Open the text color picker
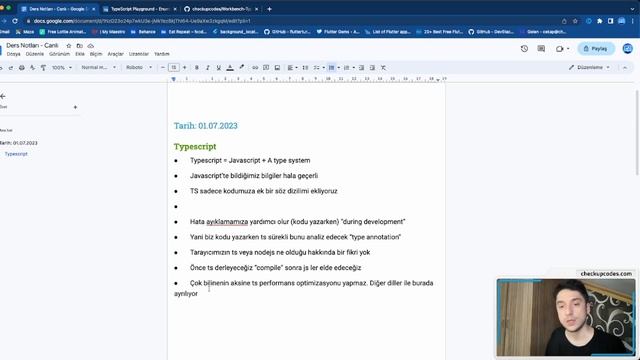Image resolution: width=640 pixels, height=360 pixels. pos(230,68)
